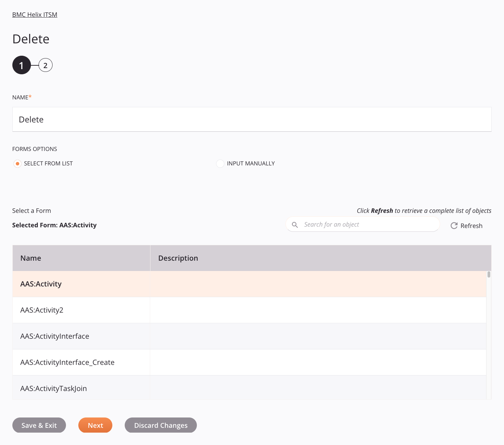Viewport: 504px width, 445px height.
Task: Click the Description column header
Action: [321, 258]
